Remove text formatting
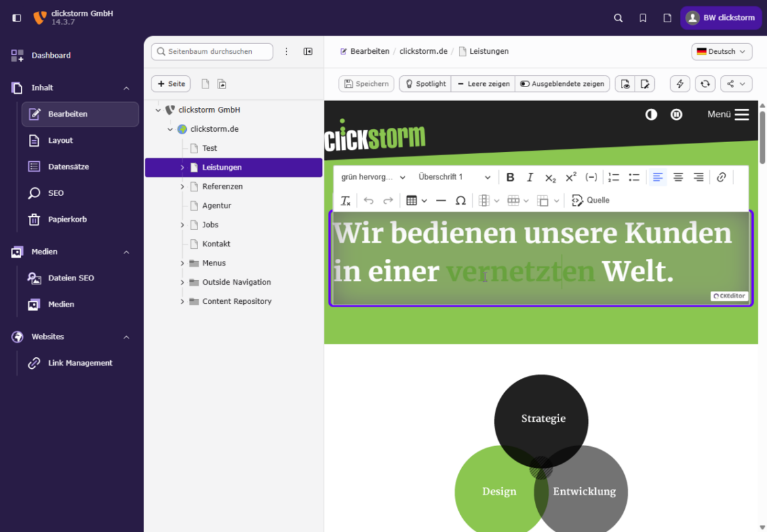 point(345,200)
